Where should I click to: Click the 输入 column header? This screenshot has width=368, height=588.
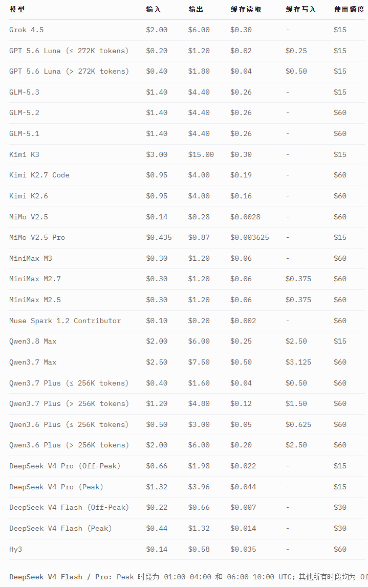(153, 9)
